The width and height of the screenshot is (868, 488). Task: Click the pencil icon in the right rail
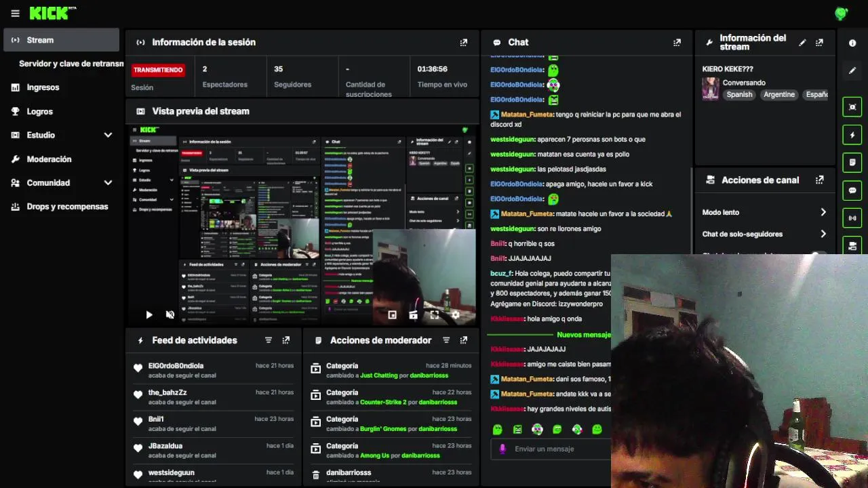click(852, 70)
